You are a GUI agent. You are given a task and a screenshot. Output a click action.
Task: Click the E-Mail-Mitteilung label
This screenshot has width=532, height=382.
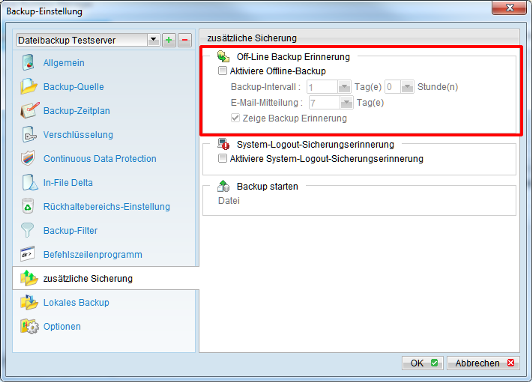click(x=267, y=102)
